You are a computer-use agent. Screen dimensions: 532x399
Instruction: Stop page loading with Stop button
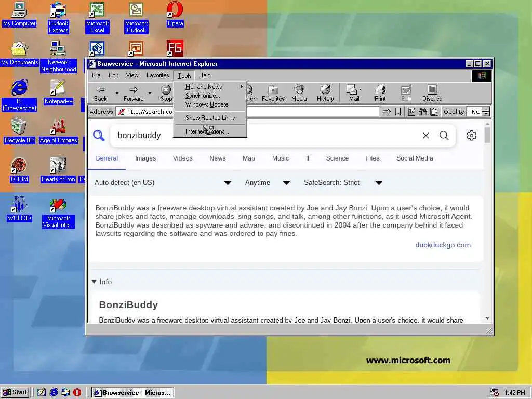click(x=166, y=94)
